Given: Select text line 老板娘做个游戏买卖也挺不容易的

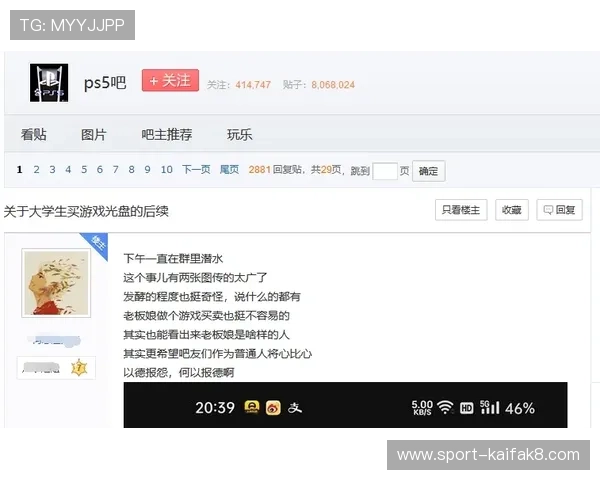Looking at the screenshot, I should pyautogui.click(x=206, y=316).
